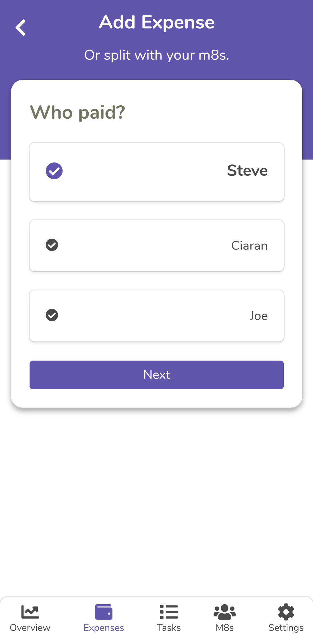Screen dimensions: 313x644
Task: Choose the Joe payer card
Action: [x=156, y=316]
